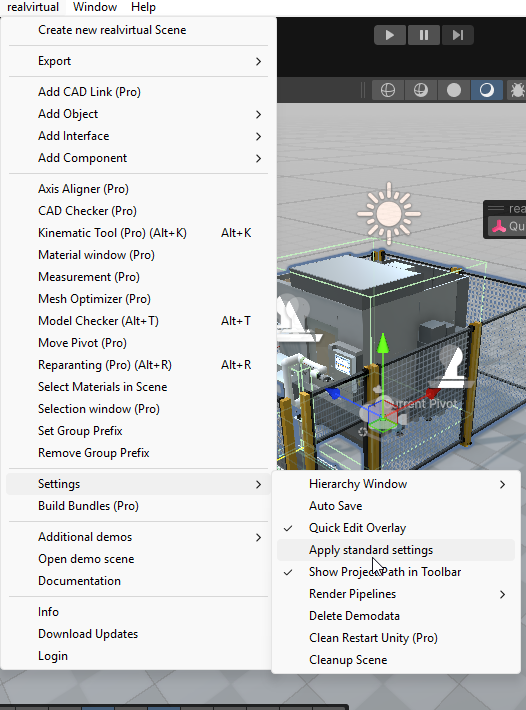Open Reparanting (Pro) tool
The image size is (526, 710).
click(x=138, y=365)
